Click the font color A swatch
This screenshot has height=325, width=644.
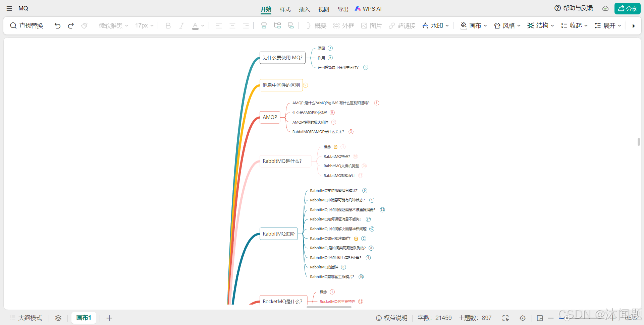pos(195,26)
